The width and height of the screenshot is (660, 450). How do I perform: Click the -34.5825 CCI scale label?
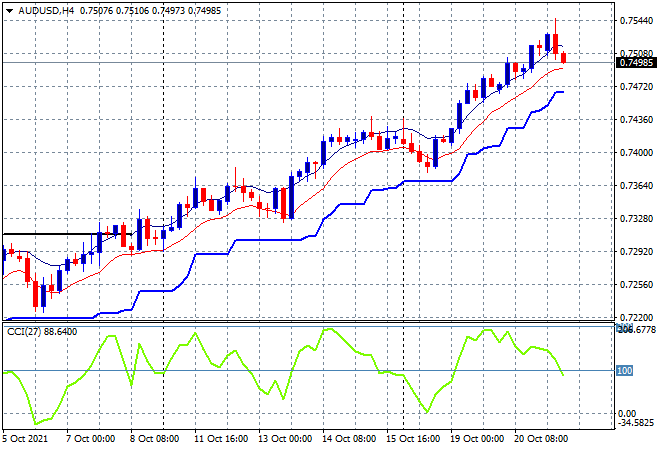(636, 422)
